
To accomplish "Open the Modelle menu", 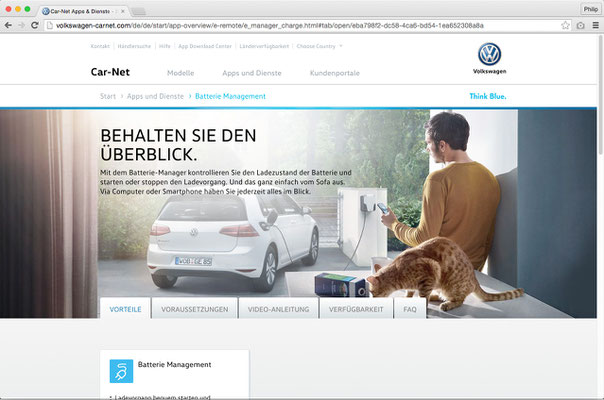I will pyautogui.click(x=181, y=73).
